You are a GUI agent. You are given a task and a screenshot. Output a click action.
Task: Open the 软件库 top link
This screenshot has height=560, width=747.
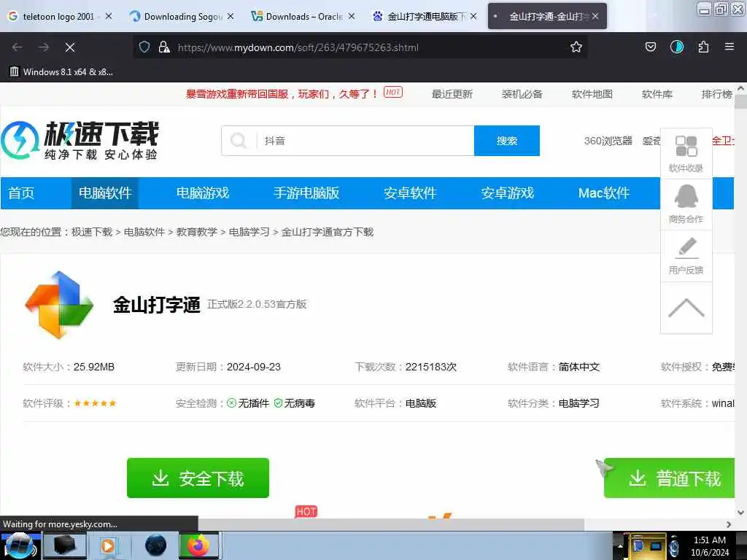tap(657, 94)
